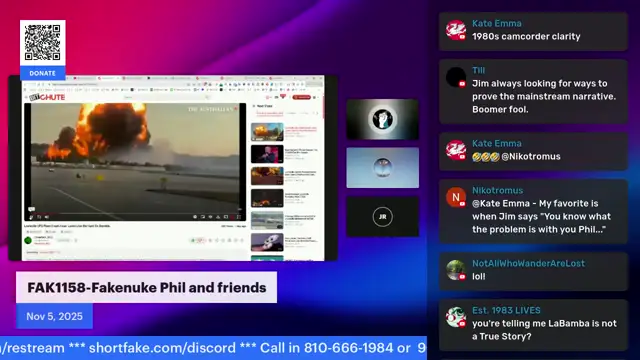Click the 'Next Video' heading in sidebar
This screenshot has width=640, height=360.
[x=264, y=106]
